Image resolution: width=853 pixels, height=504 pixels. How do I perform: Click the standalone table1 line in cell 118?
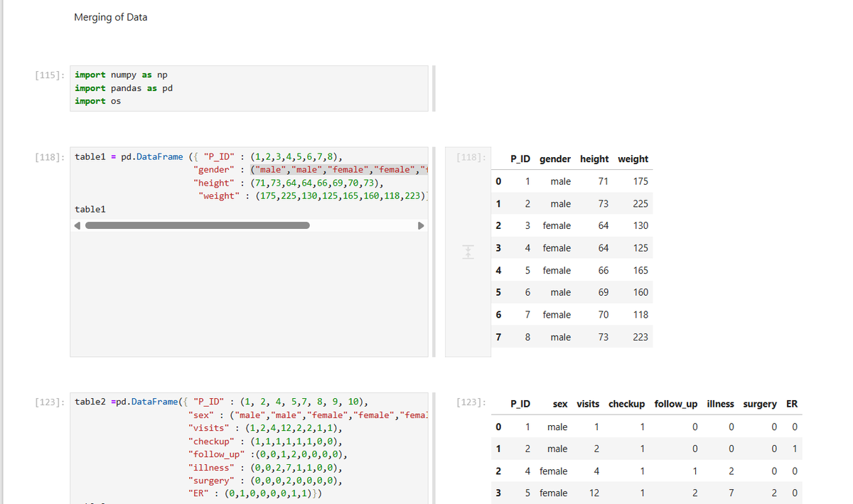pos(90,209)
